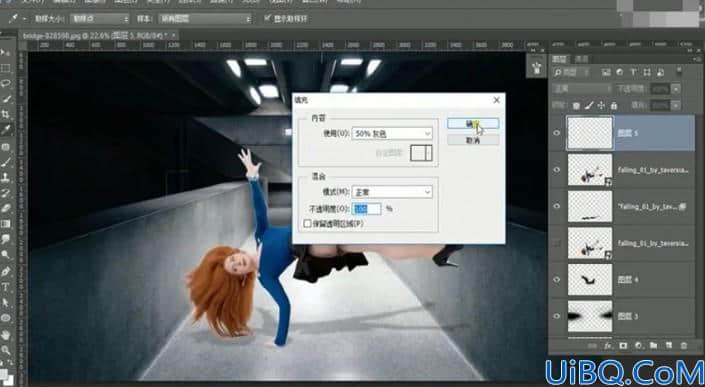Open the 取样大小 dropdown in options bar

(x=99, y=19)
